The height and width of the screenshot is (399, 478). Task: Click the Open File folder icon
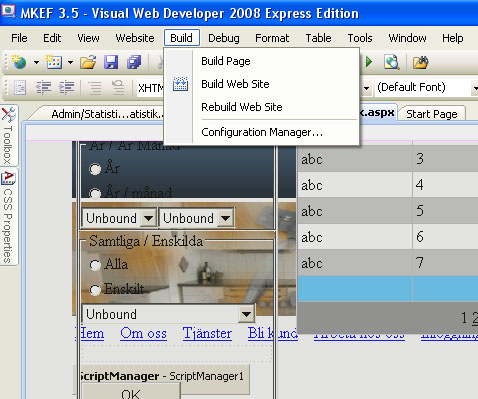[88, 62]
